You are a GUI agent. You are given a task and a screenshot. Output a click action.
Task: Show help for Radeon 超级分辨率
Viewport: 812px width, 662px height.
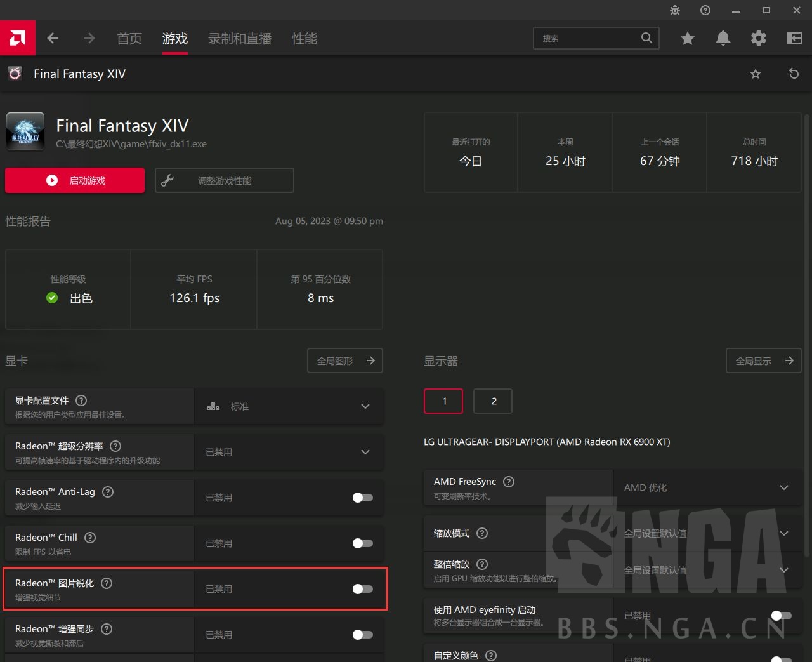point(115,446)
